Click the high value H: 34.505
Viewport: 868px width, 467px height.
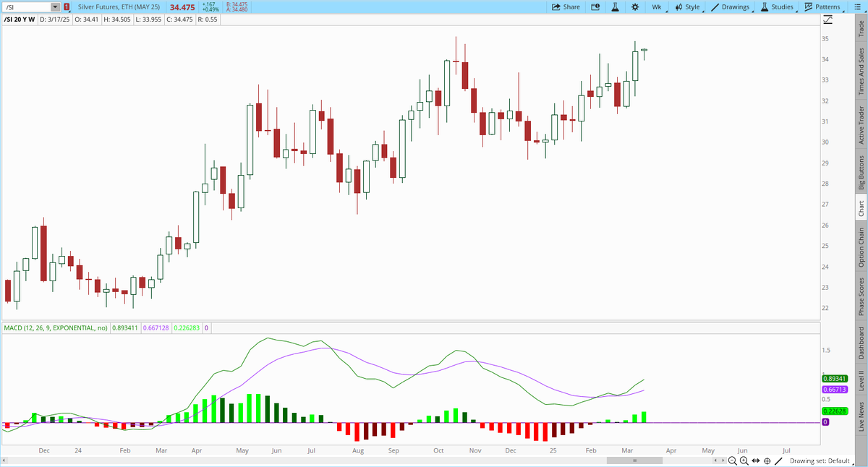(119, 20)
